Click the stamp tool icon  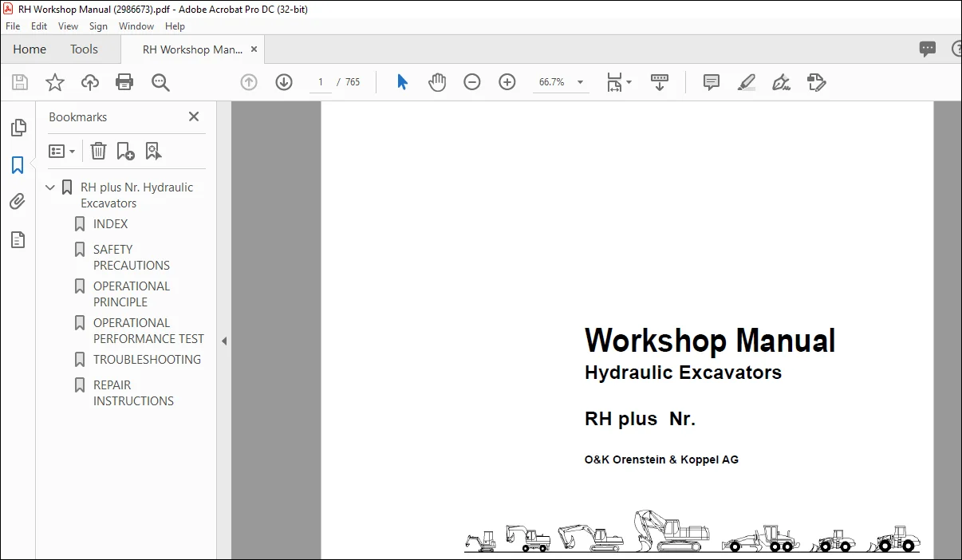click(x=817, y=82)
